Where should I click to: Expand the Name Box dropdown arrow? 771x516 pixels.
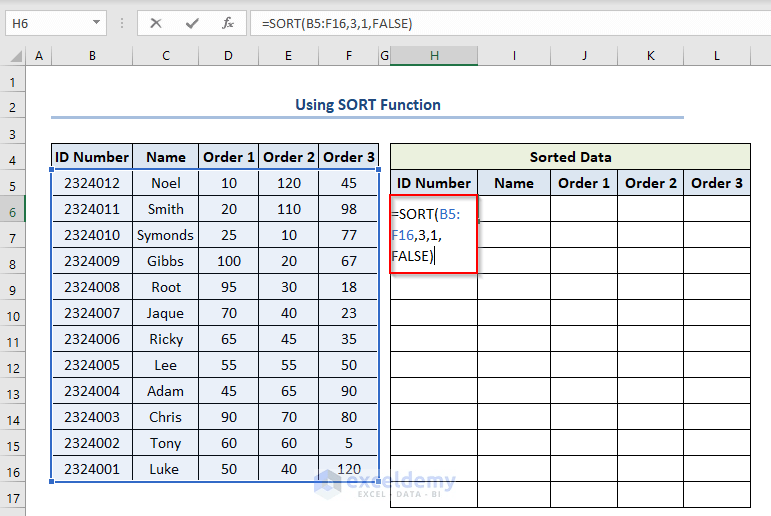coord(96,23)
